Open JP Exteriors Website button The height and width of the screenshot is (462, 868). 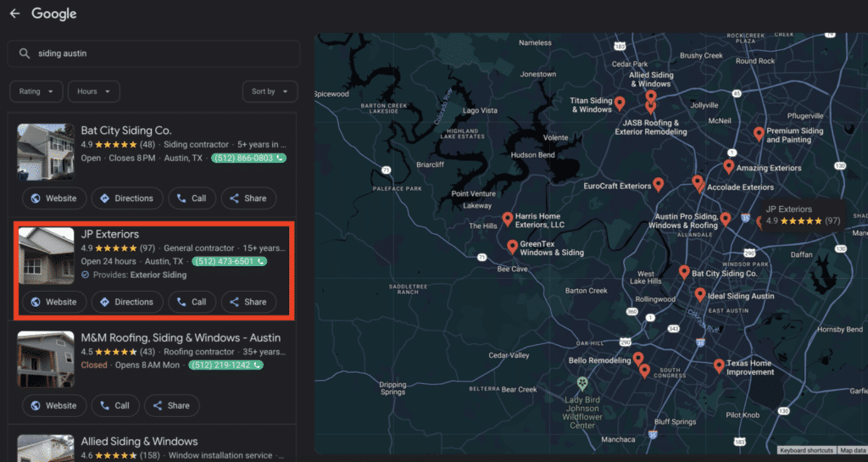(x=54, y=302)
